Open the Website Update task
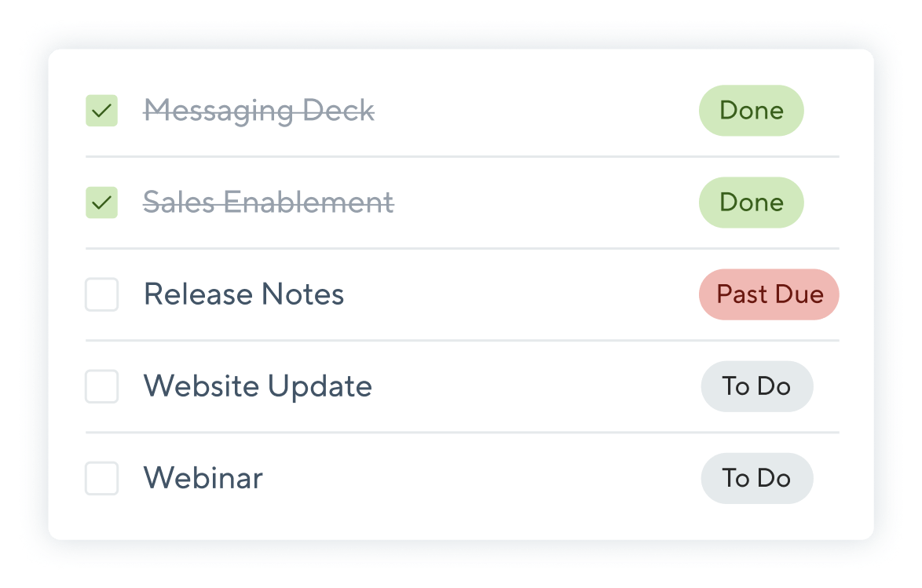This screenshot has height=588, width=922. tap(258, 387)
